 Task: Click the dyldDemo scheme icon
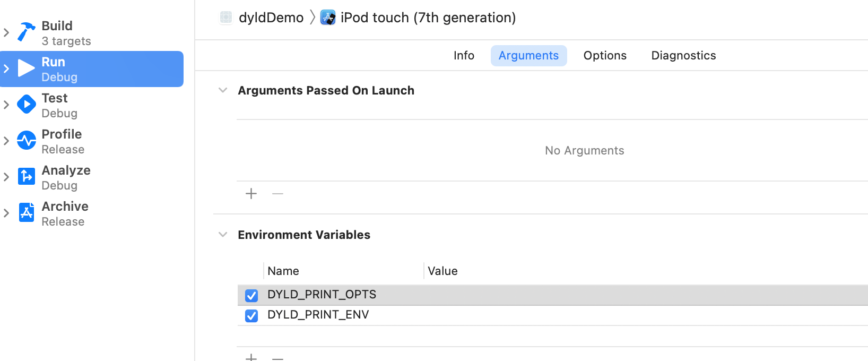pos(226,18)
